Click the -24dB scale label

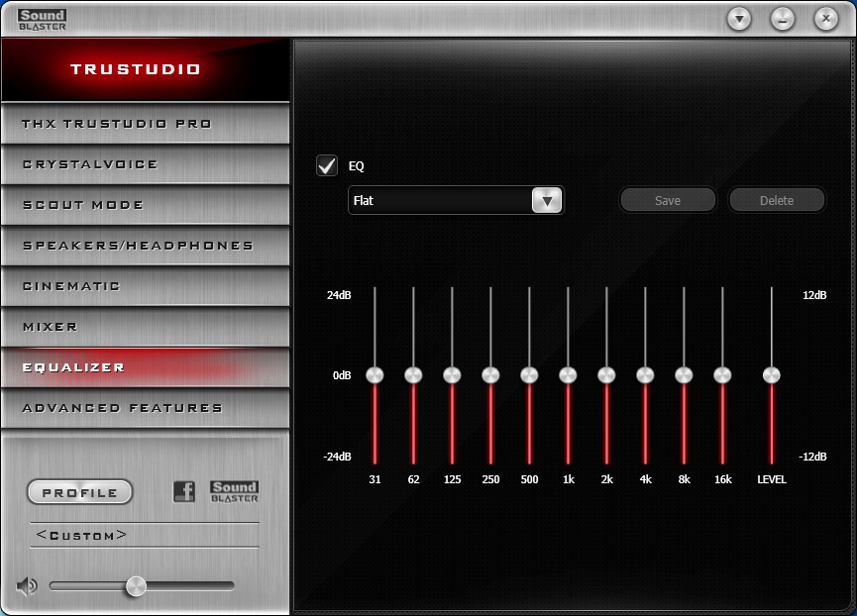pos(337,456)
